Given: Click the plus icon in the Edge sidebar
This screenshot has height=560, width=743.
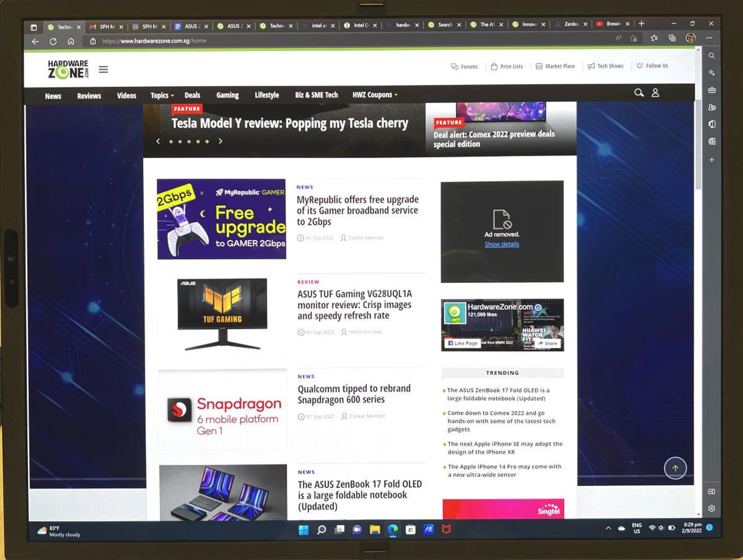Looking at the screenshot, I should [x=711, y=160].
